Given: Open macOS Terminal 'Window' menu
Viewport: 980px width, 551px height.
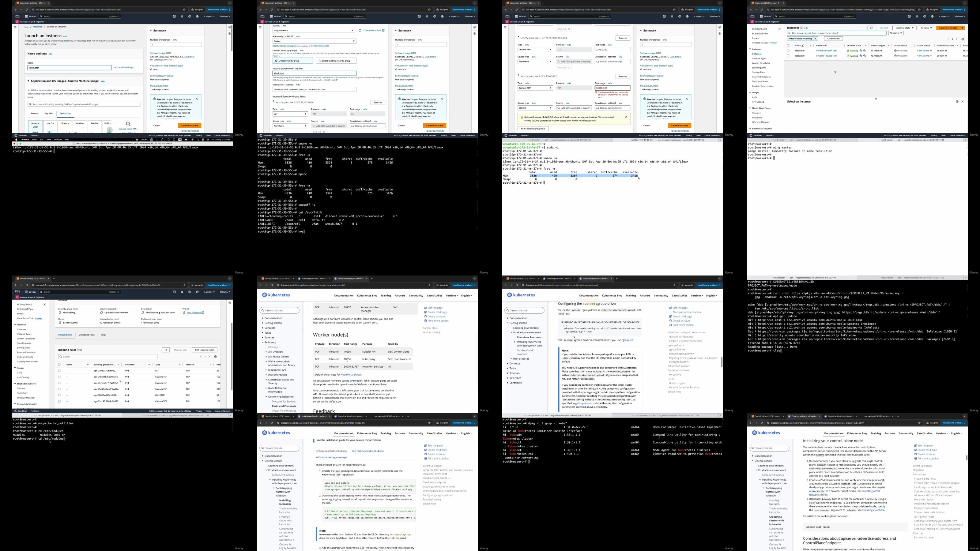Looking at the screenshot, I should pos(58,140).
